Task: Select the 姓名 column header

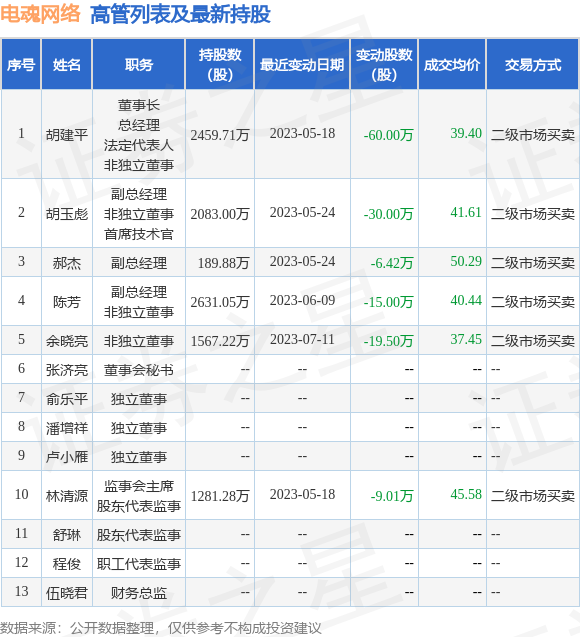Action: click(x=67, y=65)
